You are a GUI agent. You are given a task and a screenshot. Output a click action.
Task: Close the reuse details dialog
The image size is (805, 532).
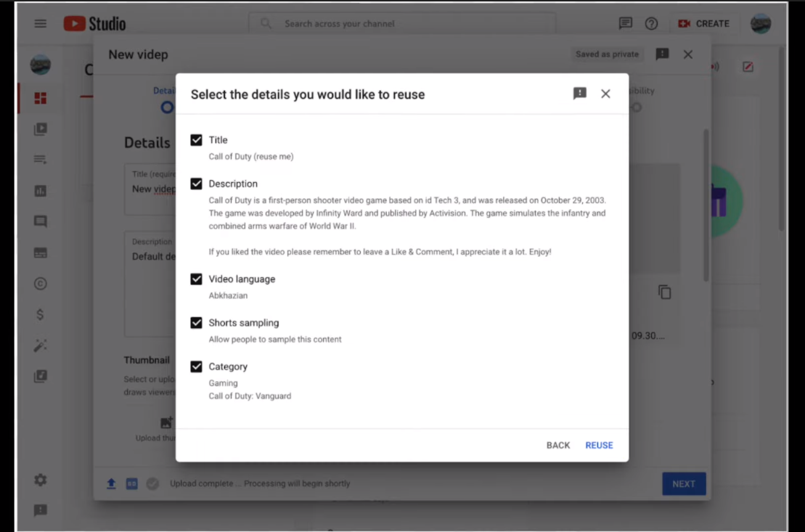(x=606, y=94)
